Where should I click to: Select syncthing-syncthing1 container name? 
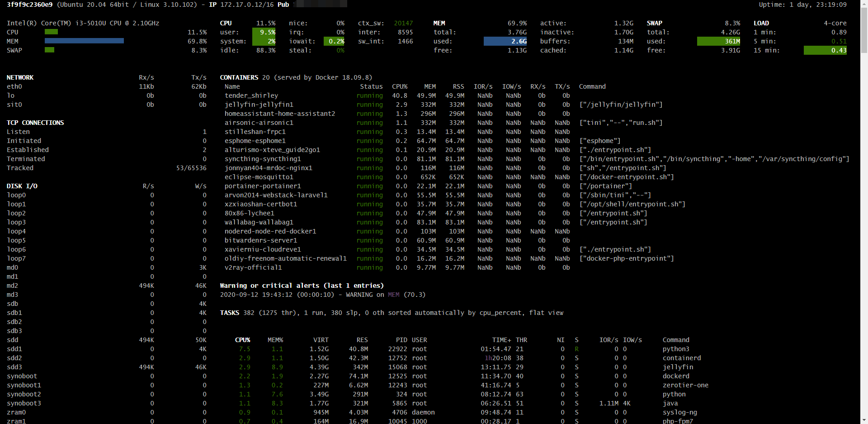(263, 159)
